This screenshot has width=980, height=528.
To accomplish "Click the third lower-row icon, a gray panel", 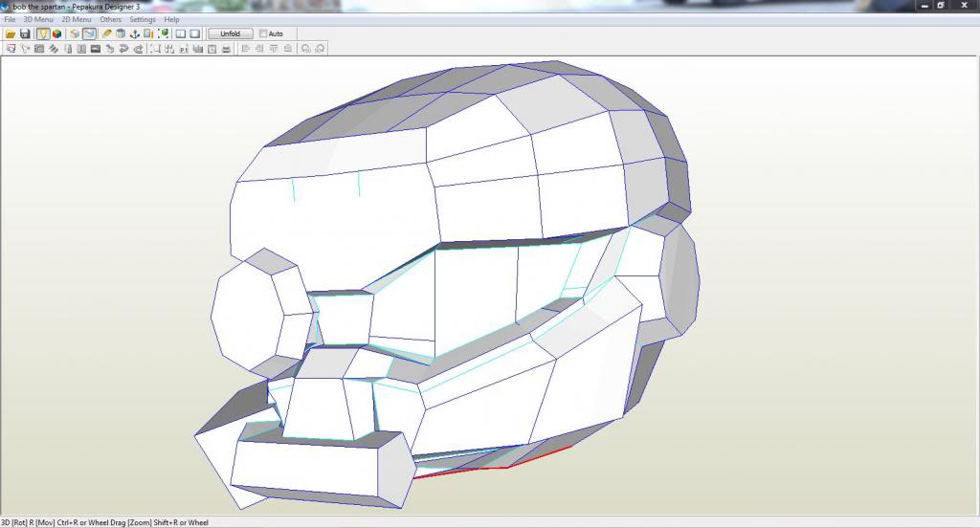I will pyautogui.click(x=39, y=49).
